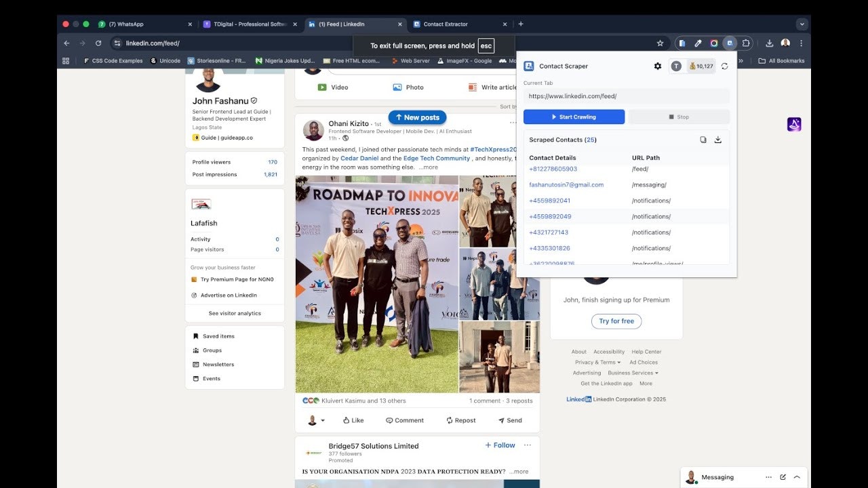Switch to the Contact Extractor tab
868x488 pixels.
(x=460, y=24)
